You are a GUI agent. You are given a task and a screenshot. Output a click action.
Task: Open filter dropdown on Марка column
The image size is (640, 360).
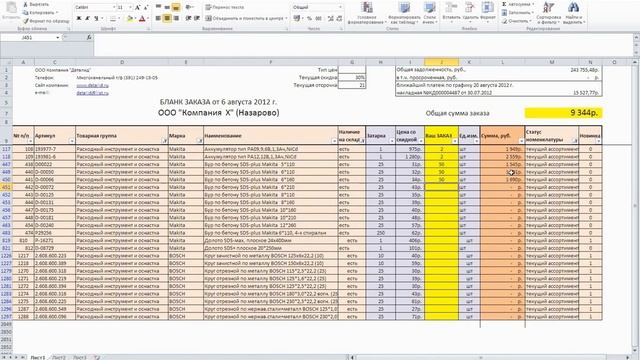(200, 141)
